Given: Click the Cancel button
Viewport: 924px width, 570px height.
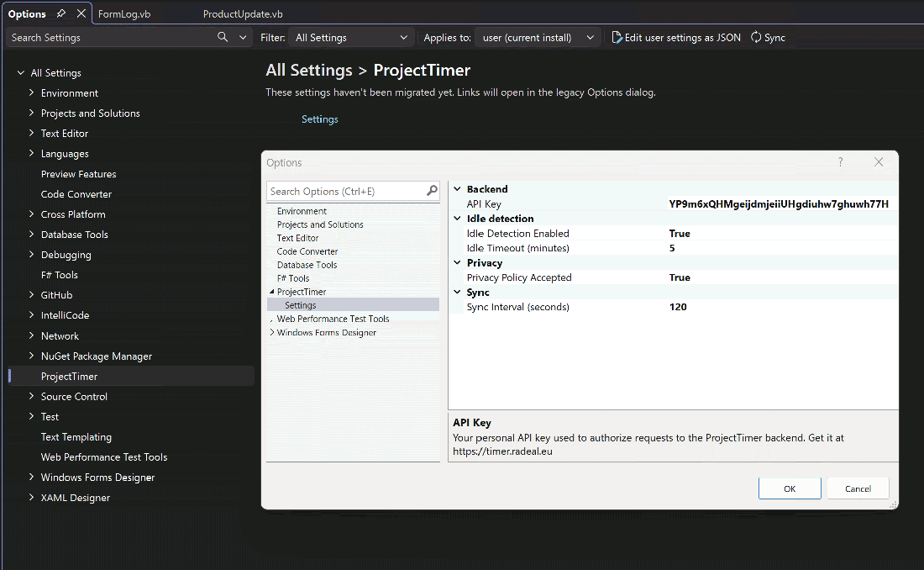Looking at the screenshot, I should pos(858,488).
